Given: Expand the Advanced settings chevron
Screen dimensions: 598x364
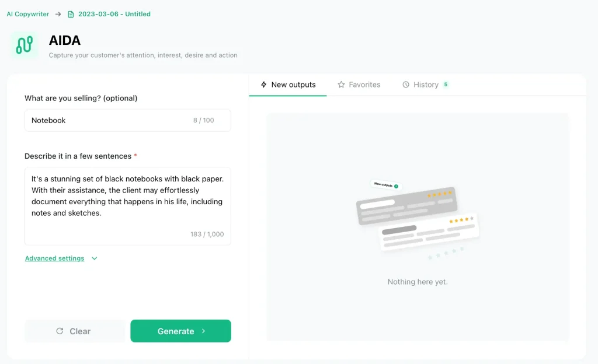Looking at the screenshot, I should [95, 258].
